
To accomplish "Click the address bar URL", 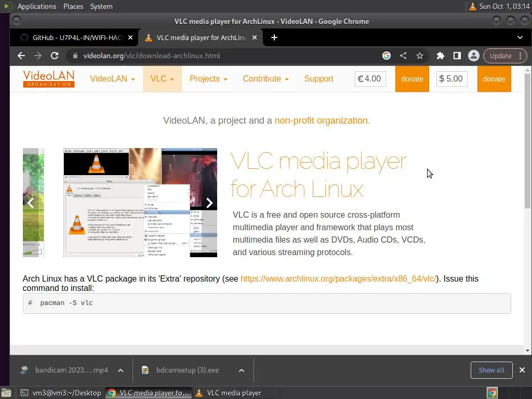I will click(x=152, y=56).
